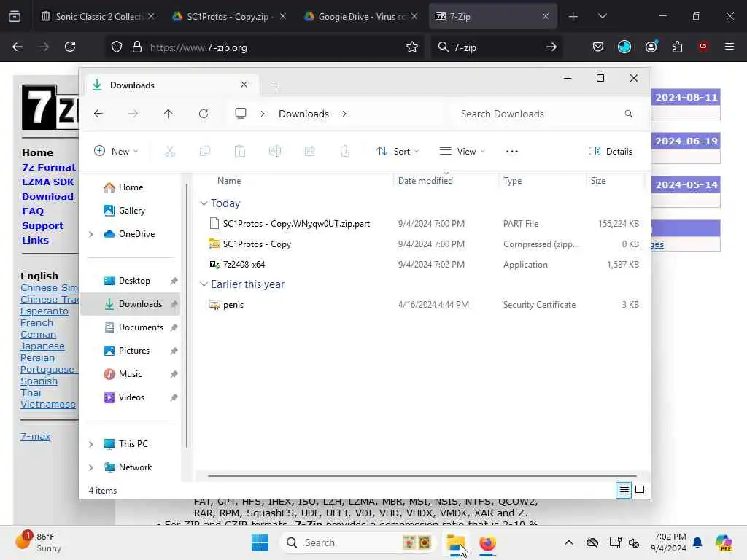Expand This PC in navigation pane

point(90,444)
